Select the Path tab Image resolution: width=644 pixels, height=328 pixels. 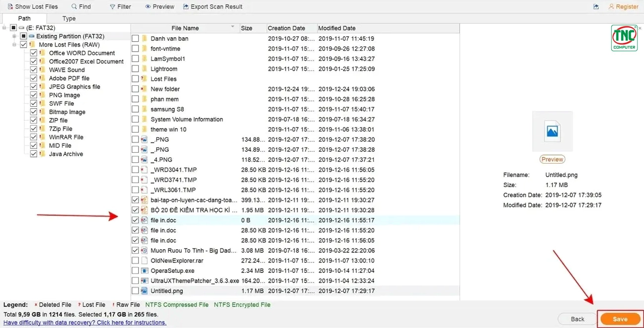coord(24,18)
